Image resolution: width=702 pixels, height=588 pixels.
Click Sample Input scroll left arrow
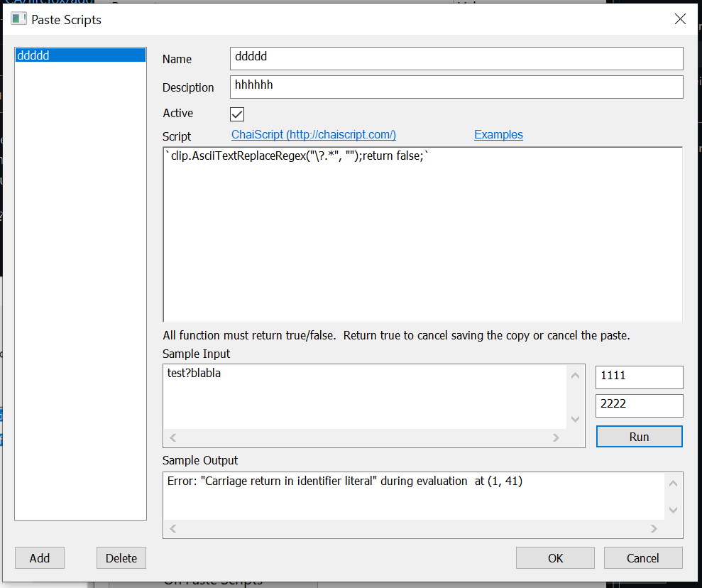tap(172, 437)
